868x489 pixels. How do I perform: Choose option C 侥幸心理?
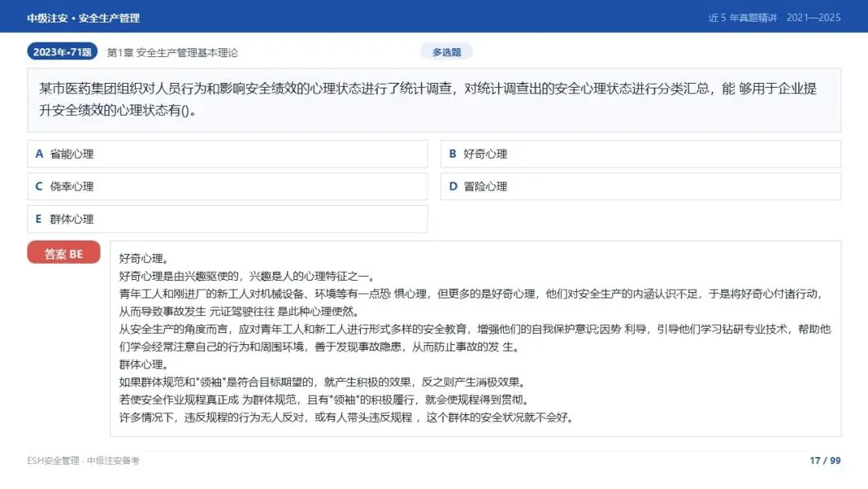227,186
